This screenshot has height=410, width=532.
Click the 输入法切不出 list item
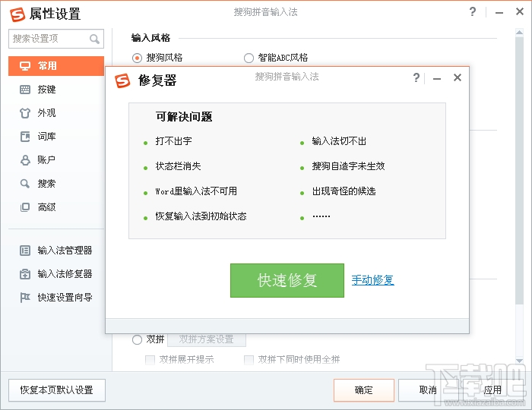click(x=339, y=141)
